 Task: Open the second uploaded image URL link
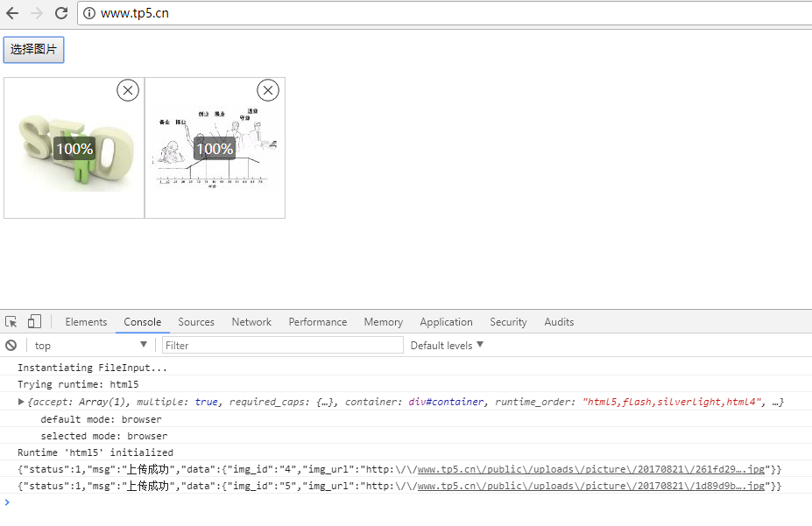593,487
